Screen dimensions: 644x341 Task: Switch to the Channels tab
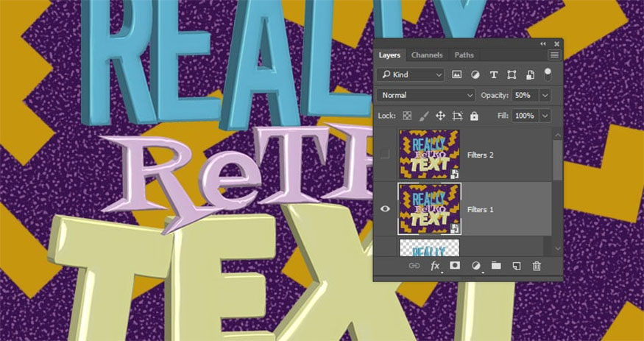427,55
